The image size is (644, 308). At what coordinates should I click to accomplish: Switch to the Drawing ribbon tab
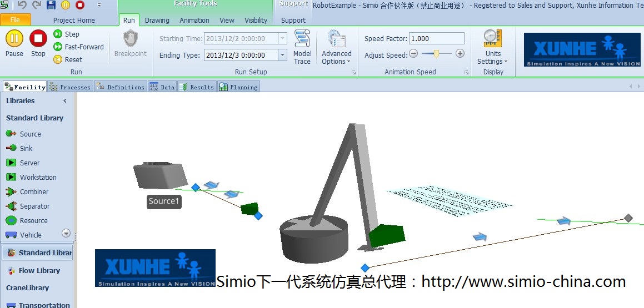pyautogui.click(x=157, y=21)
